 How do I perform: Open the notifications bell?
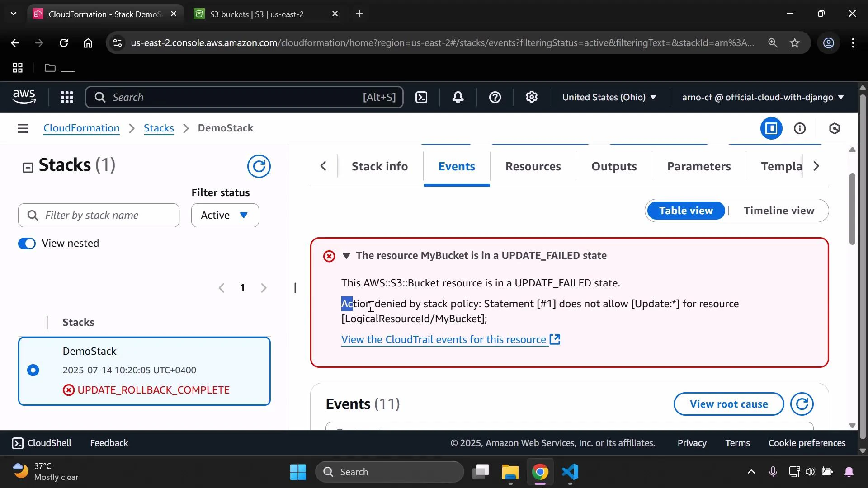tap(458, 97)
